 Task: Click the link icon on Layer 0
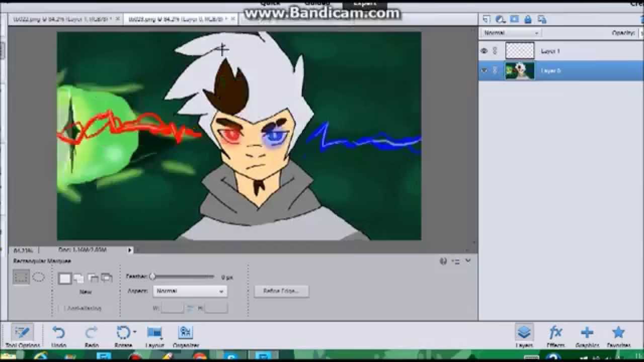click(x=495, y=70)
